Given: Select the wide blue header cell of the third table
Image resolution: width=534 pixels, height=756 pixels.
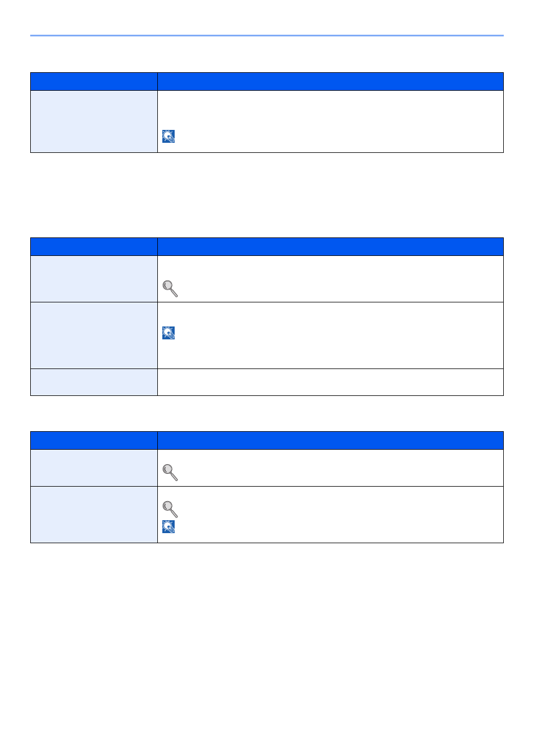Looking at the screenshot, I should click(330, 441).
